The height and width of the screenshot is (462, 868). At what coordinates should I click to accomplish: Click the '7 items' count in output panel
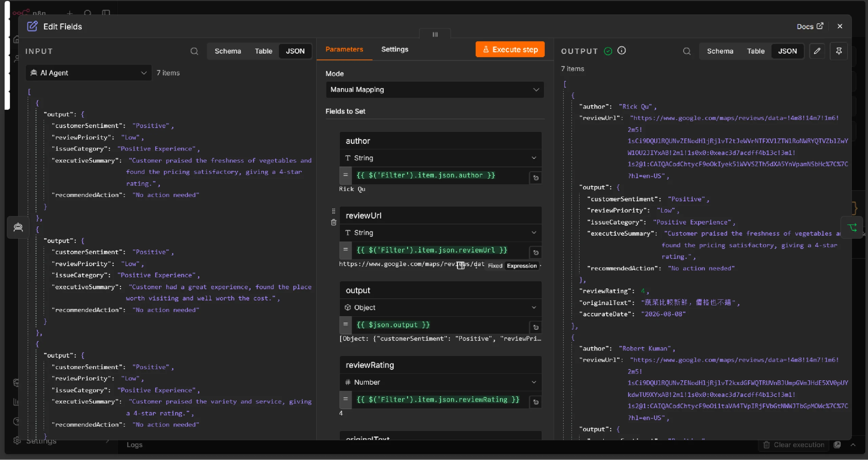(x=572, y=69)
